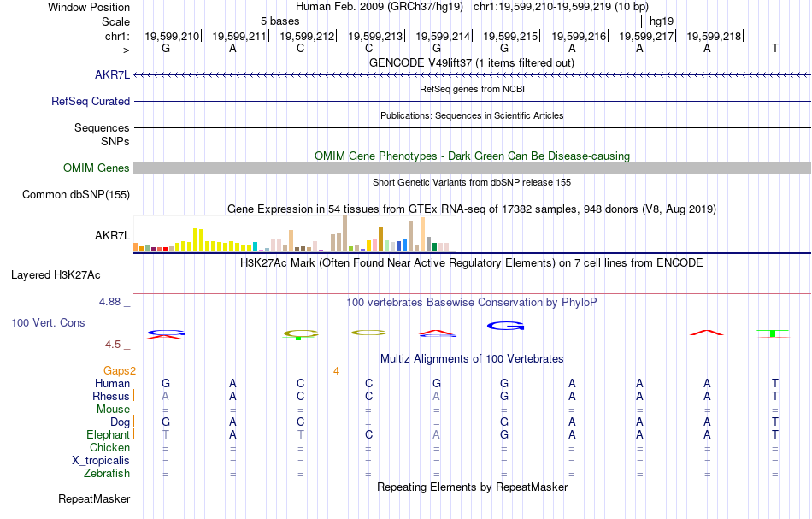Click the blue G conservation logo letter
Screen dimensions: 812x519
(505, 326)
